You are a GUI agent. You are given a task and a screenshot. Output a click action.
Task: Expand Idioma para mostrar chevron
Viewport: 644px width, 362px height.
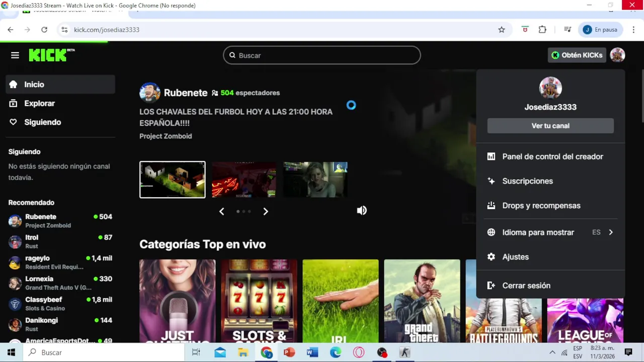click(611, 232)
